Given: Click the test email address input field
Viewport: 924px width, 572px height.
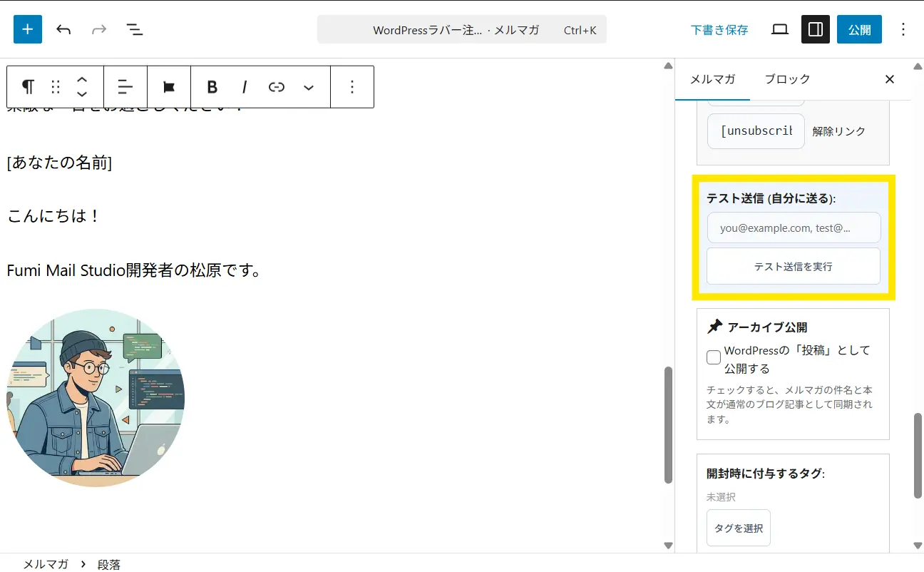Looking at the screenshot, I should tap(794, 228).
